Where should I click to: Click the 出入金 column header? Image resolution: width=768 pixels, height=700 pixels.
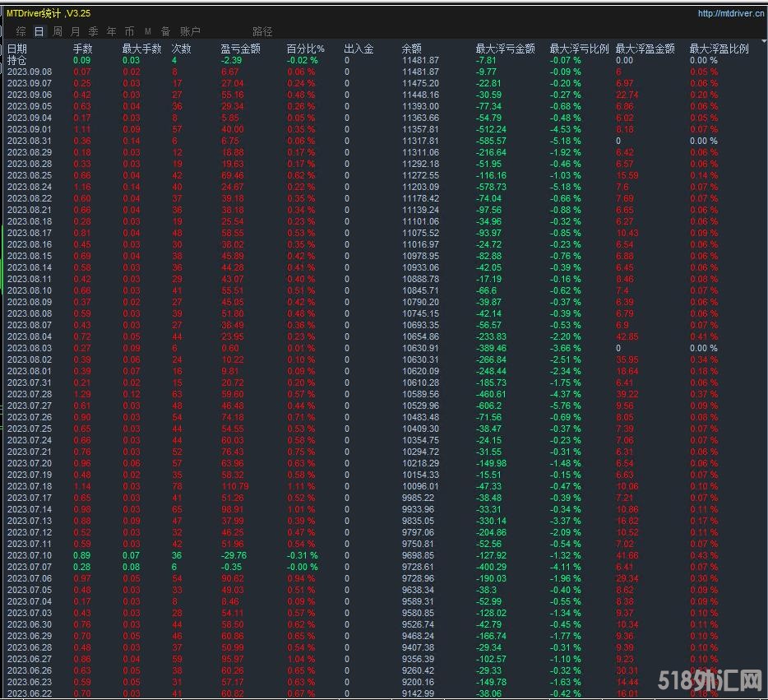tap(359, 49)
